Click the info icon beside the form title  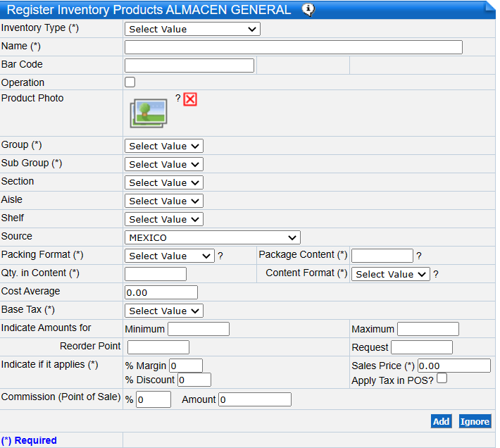[x=308, y=9]
